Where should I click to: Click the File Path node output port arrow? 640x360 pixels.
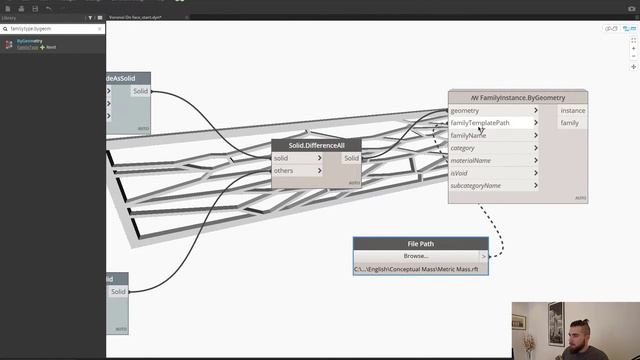pos(484,256)
